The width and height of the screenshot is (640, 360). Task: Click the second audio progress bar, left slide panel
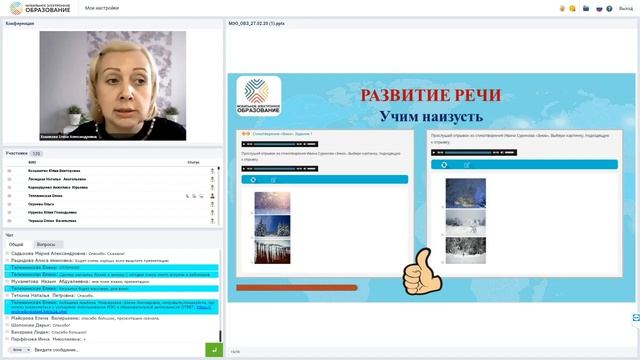click(275, 169)
